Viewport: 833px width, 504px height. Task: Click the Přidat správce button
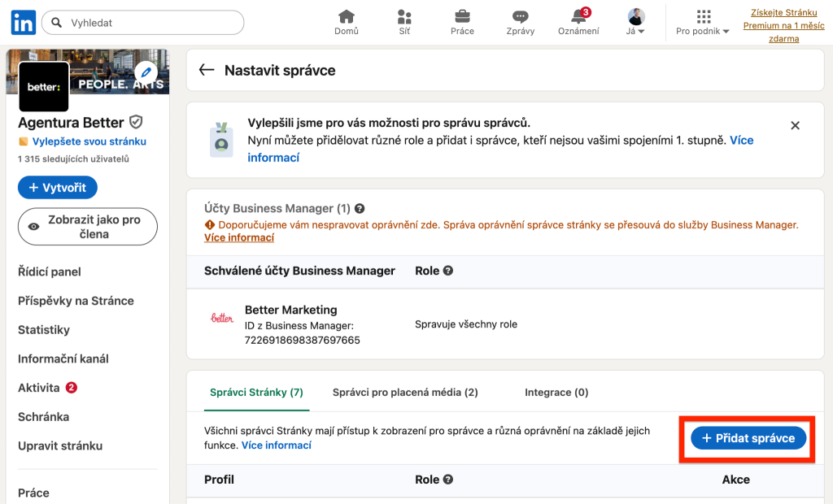tap(748, 438)
